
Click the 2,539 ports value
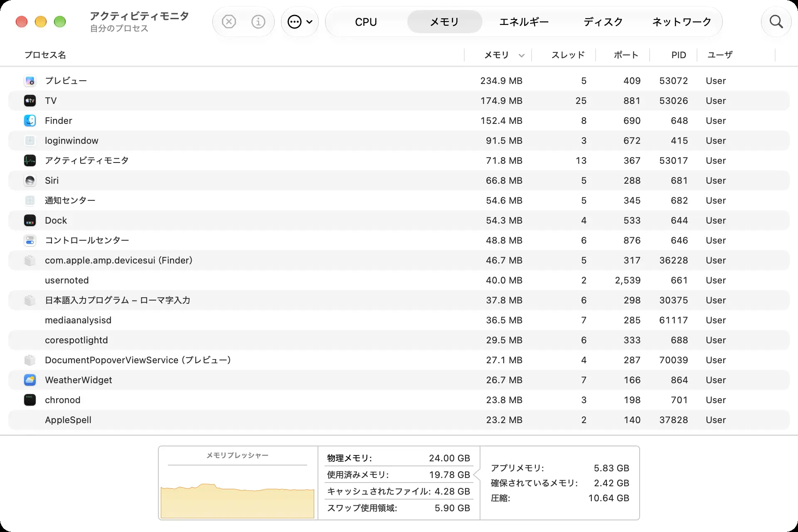[x=628, y=280]
